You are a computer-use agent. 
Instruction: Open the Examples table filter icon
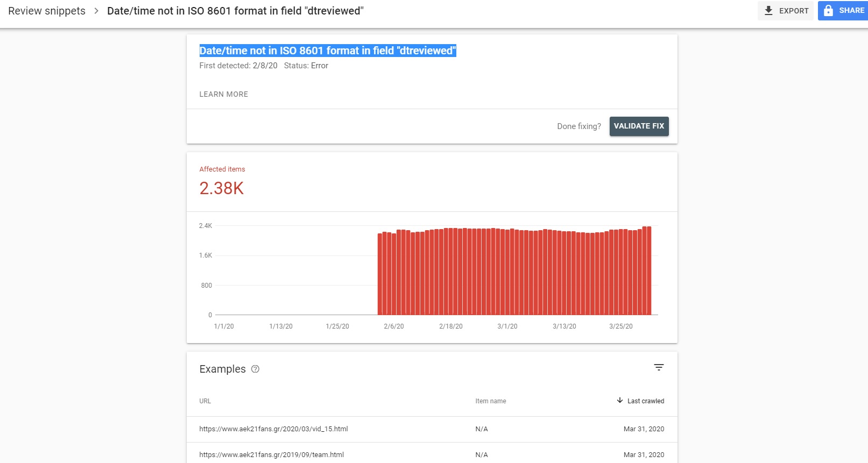(x=659, y=367)
